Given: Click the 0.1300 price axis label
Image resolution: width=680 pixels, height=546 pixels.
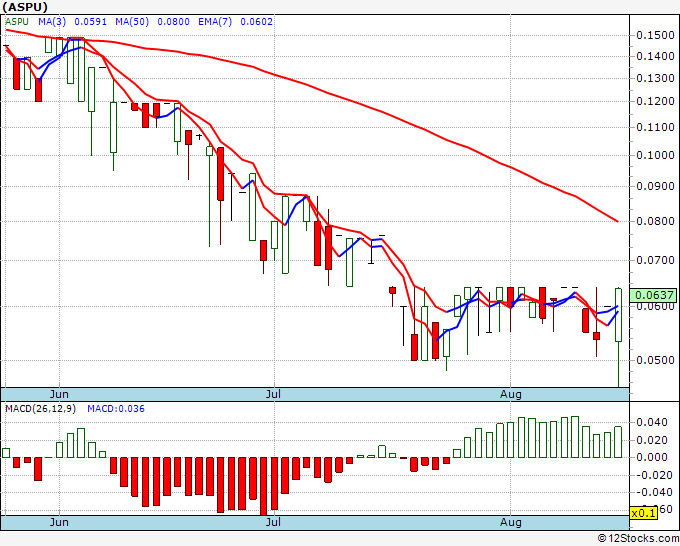Looking at the screenshot, I should [x=655, y=78].
